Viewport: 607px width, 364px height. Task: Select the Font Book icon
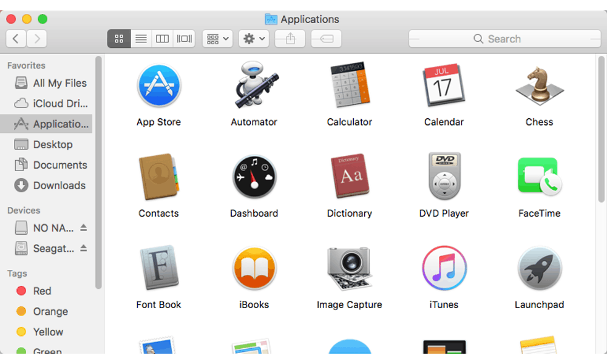(158, 268)
